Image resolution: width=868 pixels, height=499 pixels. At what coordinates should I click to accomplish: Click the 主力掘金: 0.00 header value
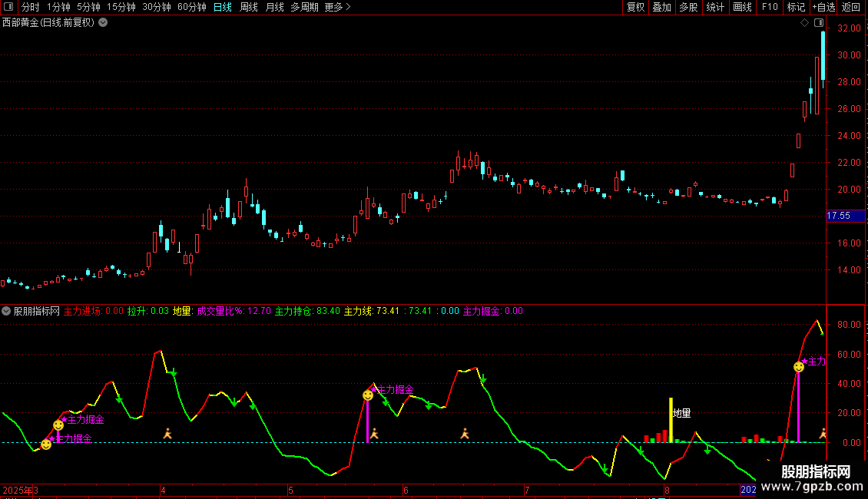[492, 311]
